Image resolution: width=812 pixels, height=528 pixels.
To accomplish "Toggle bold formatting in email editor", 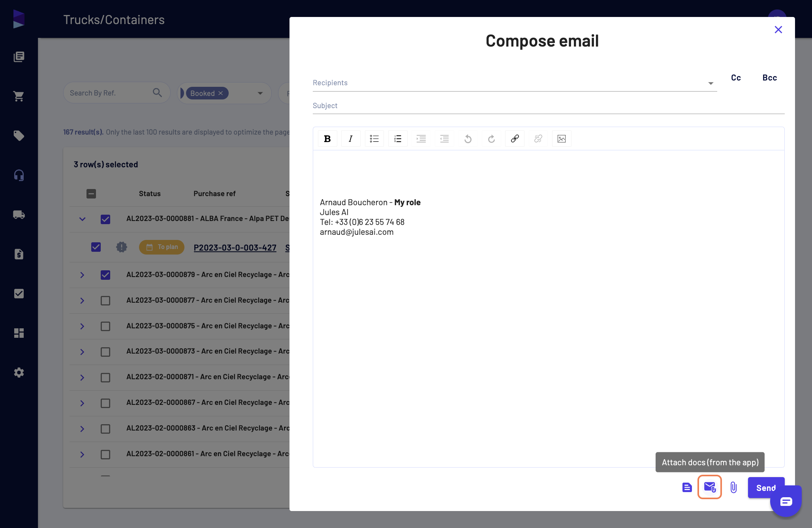I will [x=327, y=139].
